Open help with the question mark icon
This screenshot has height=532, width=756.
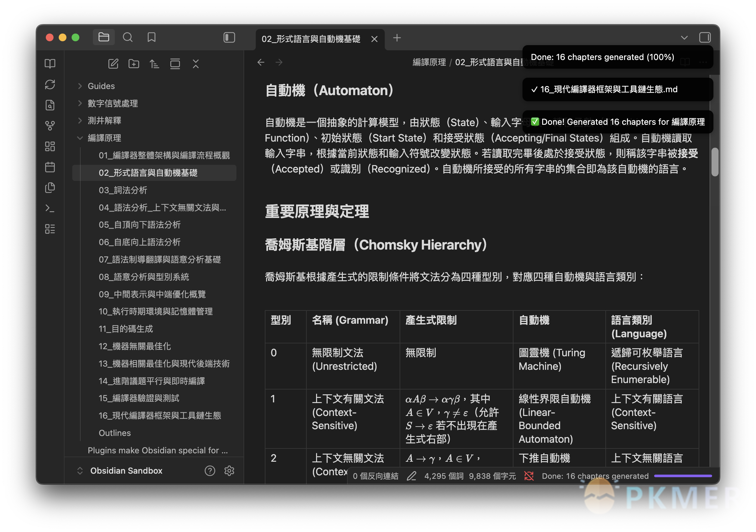pos(210,471)
